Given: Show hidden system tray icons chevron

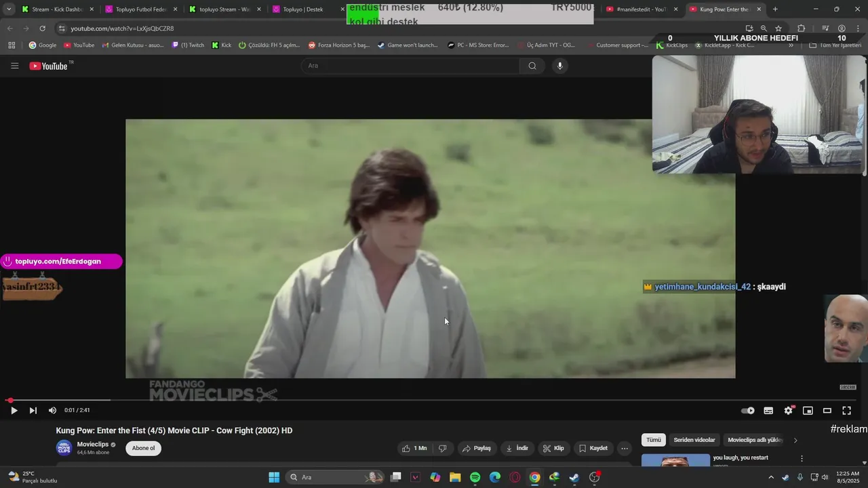Looking at the screenshot, I should (770, 477).
